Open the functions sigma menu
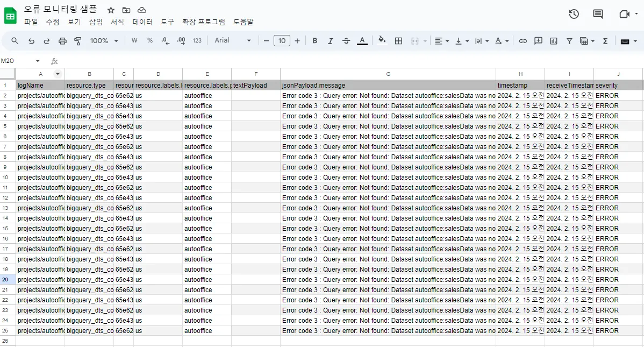The width and height of the screenshot is (644, 347). pos(605,41)
